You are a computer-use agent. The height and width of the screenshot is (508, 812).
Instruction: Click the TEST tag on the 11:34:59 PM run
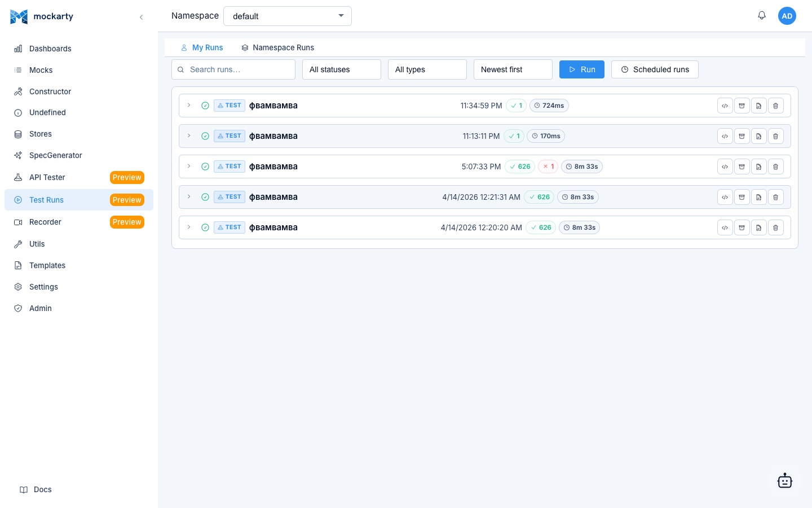pos(230,106)
